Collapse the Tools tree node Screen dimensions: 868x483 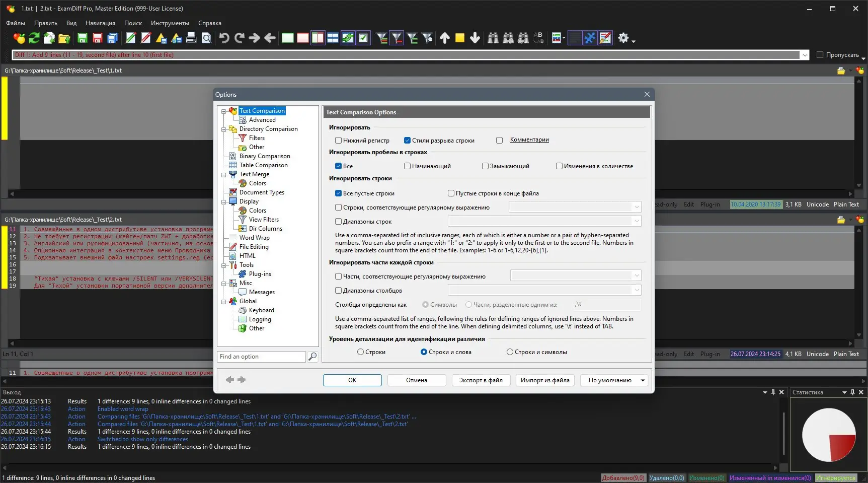[223, 265]
